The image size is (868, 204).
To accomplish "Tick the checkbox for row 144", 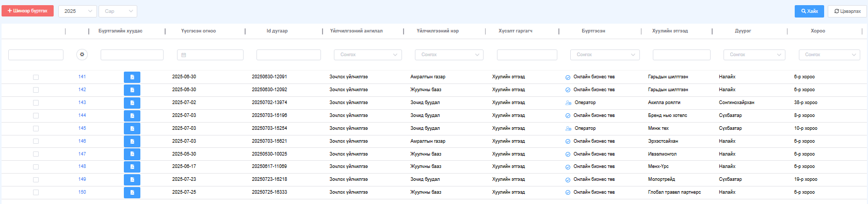I will 36,116.
